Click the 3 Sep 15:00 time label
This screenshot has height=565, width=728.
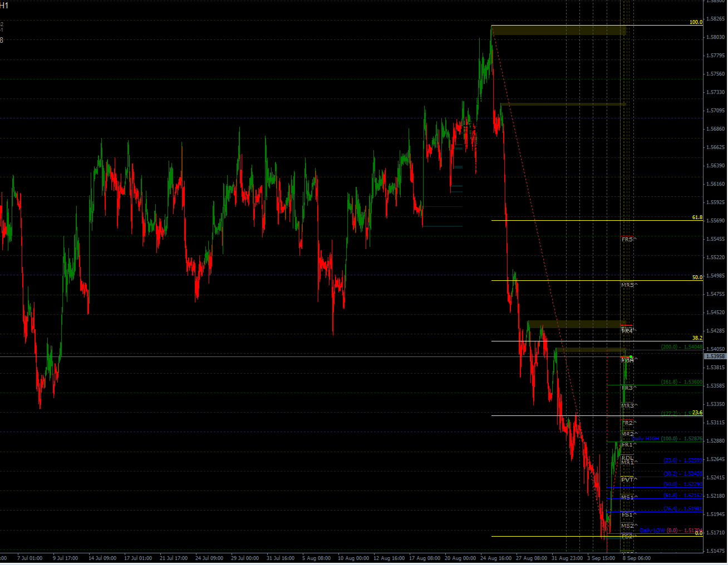[601, 558]
